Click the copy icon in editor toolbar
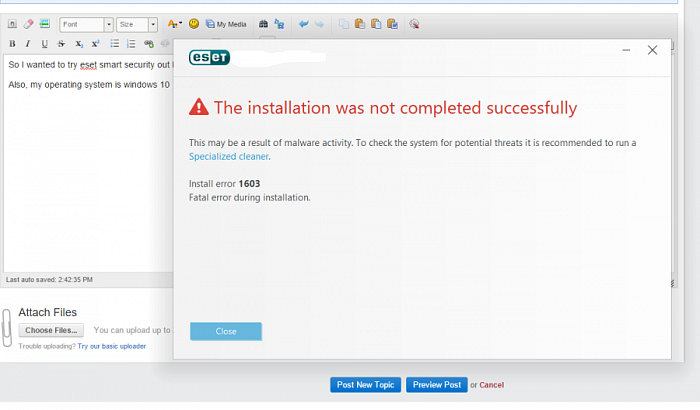This screenshot has height=410, width=700. click(x=344, y=24)
